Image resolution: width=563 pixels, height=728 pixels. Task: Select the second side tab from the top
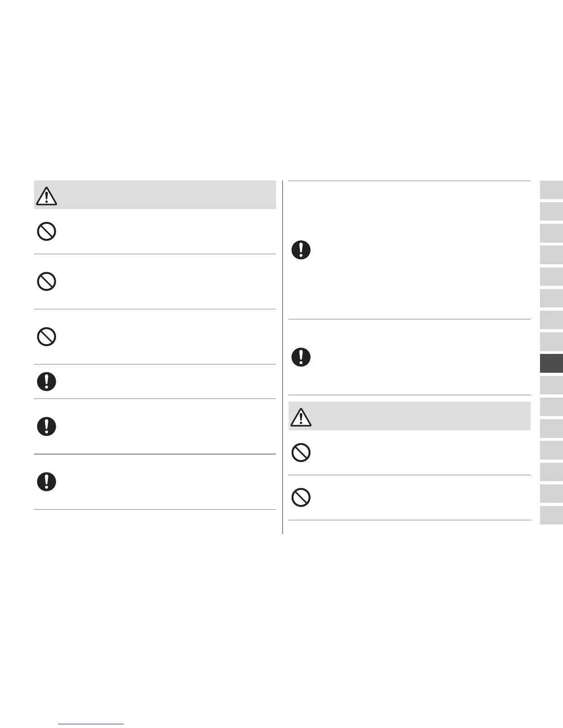pos(551,211)
